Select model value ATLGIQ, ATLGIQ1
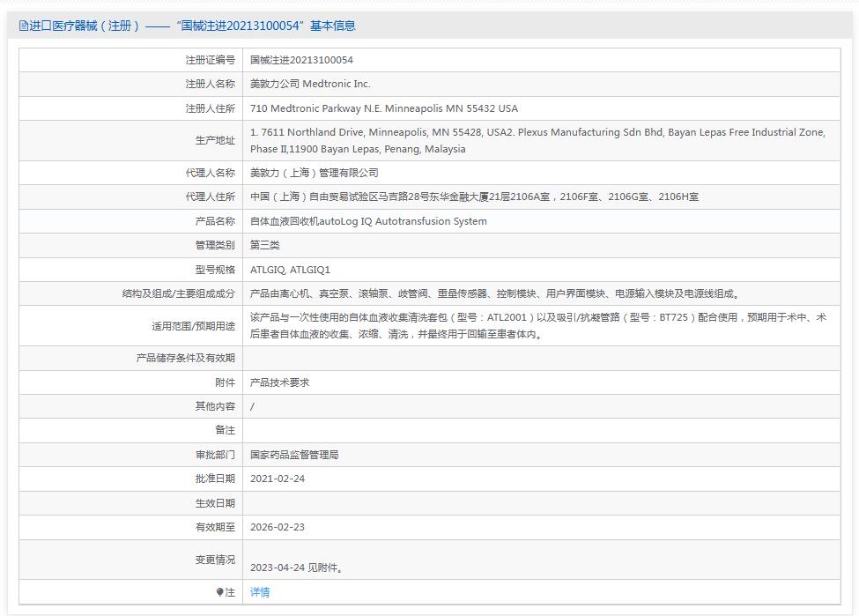Viewport: 859px width, 616px height. tap(290, 270)
